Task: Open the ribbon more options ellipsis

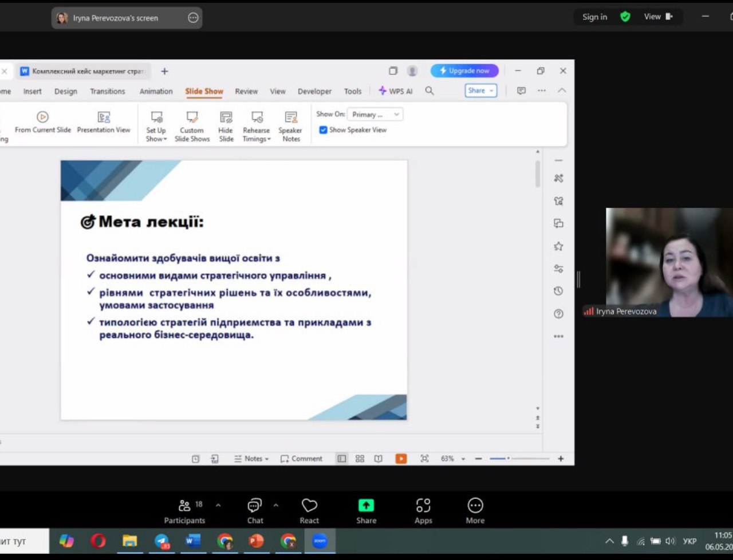Action: (542, 90)
